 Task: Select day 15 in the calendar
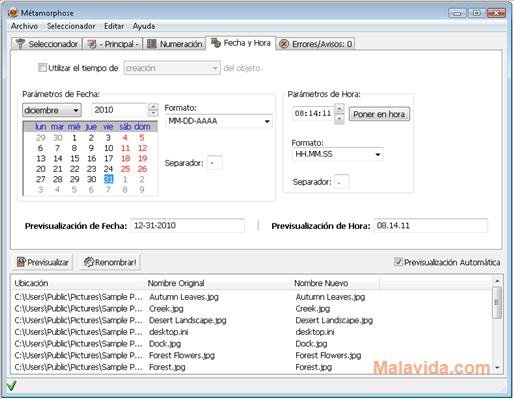pyautogui.click(x=75, y=159)
